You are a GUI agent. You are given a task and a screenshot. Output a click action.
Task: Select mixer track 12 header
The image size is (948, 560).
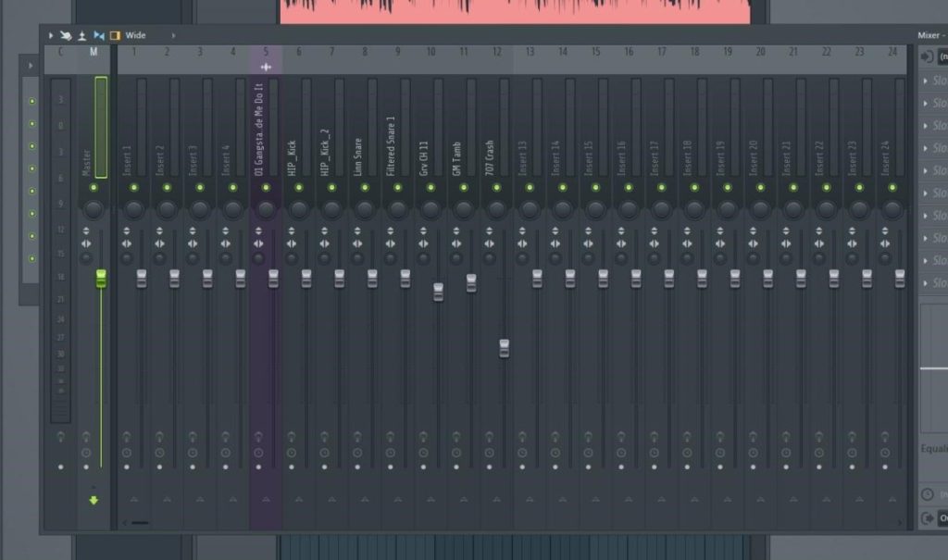click(x=497, y=53)
